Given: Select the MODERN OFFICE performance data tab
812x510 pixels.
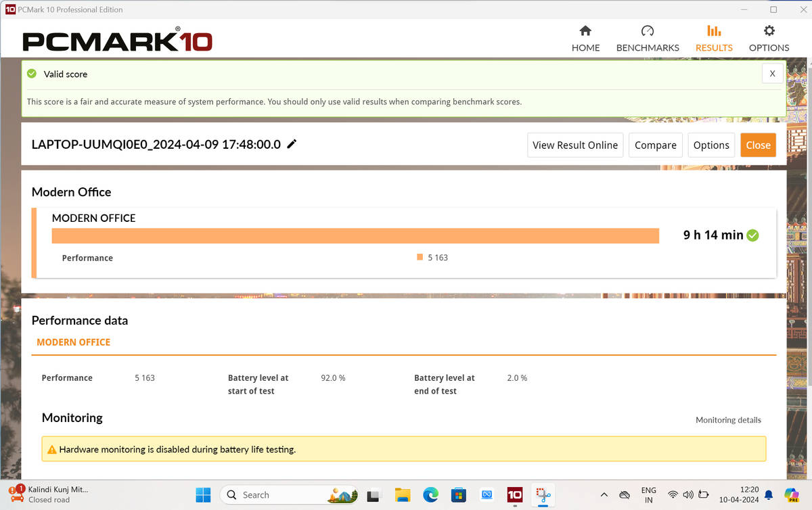Looking at the screenshot, I should pyautogui.click(x=73, y=342).
